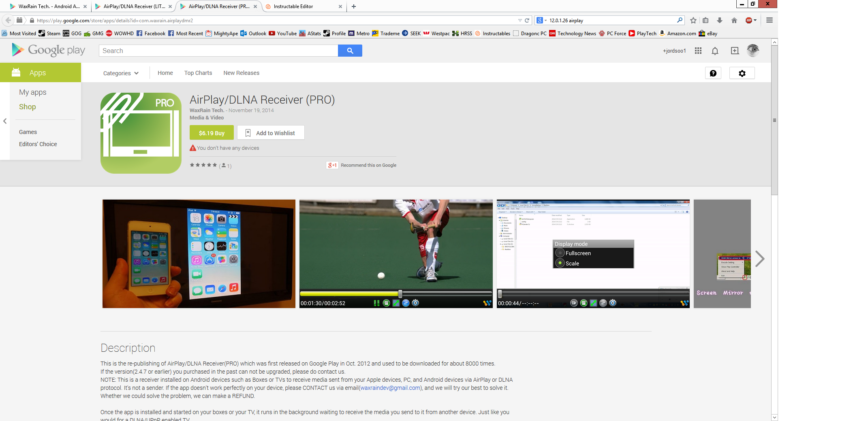Viewport: 868px width, 421px height.
Task: Open Shop in the sidebar
Action: [x=28, y=107]
